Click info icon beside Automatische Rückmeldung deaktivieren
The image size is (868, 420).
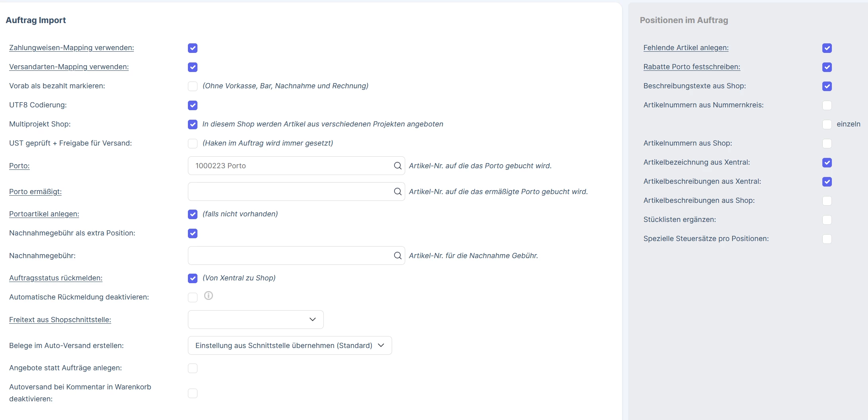tap(209, 296)
